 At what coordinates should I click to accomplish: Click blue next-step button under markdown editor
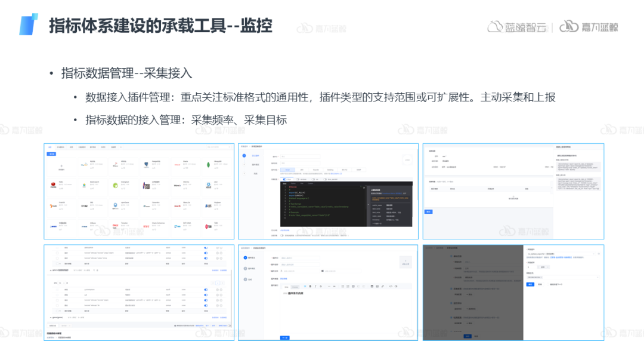point(284,338)
